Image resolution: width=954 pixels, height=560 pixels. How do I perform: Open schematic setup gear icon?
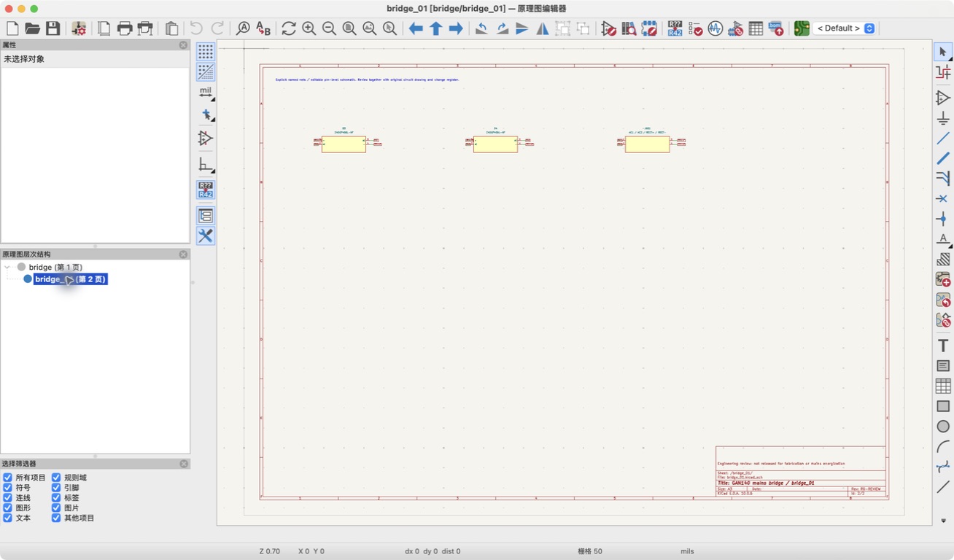79,28
